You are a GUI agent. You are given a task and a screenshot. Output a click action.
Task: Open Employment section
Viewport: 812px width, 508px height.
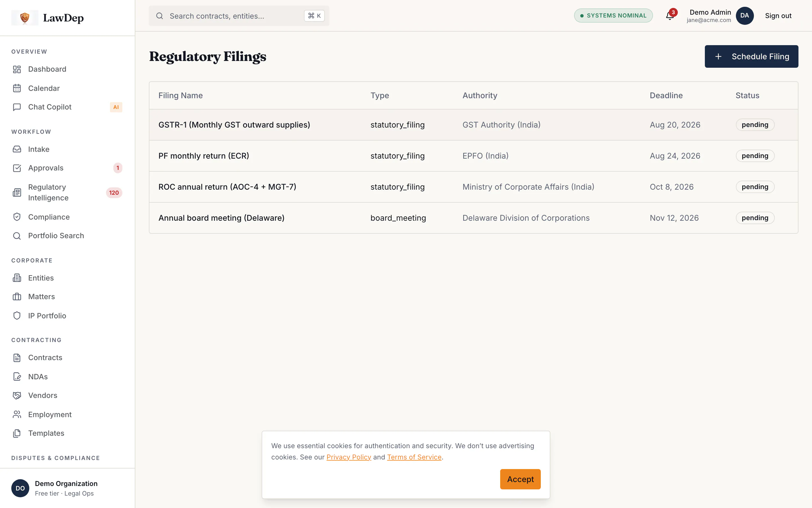pyautogui.click(x=67, y=415)
